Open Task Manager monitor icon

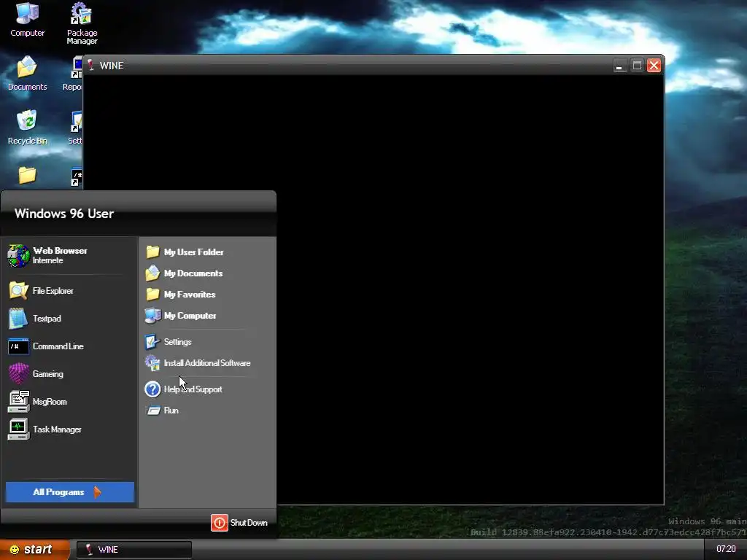point(18,429)
